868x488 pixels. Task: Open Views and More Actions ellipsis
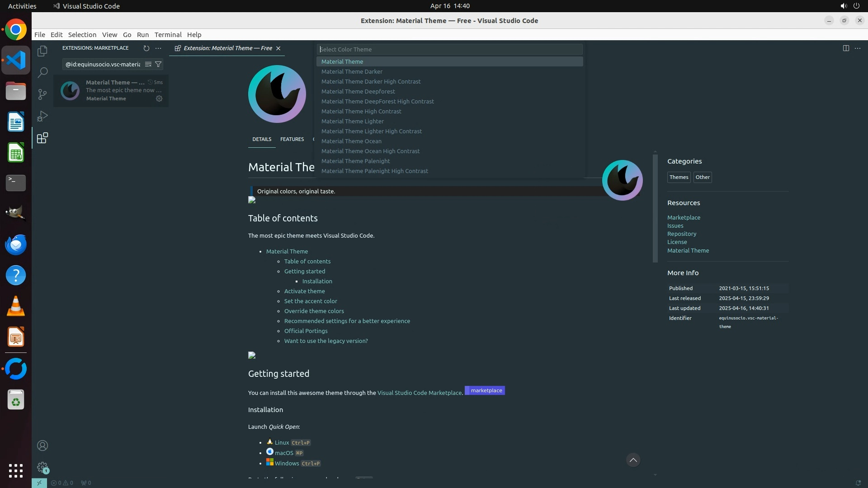click(x=158, y=48)
